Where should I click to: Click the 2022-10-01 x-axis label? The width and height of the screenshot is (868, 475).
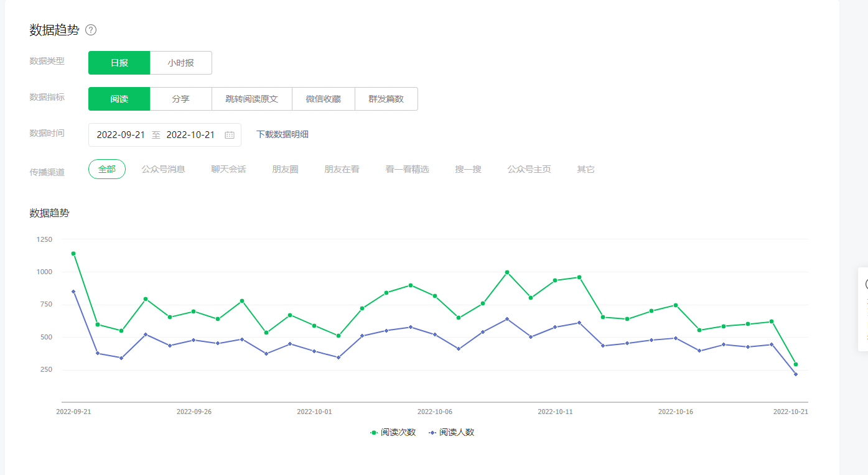pyautogui.click(x=314, y=412)
